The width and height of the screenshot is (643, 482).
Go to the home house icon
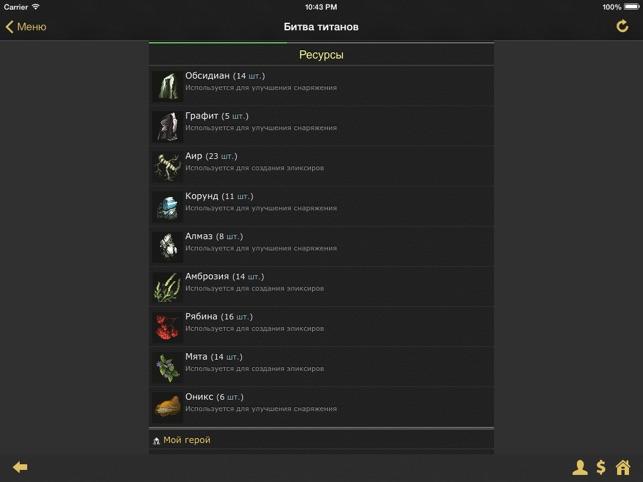click(x=623, y=467)
